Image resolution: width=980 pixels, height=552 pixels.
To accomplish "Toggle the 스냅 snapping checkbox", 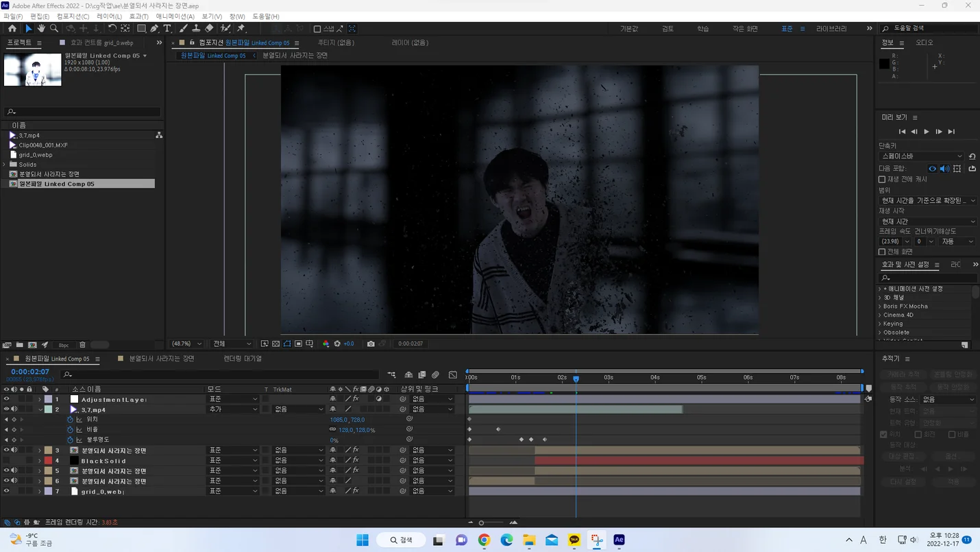I will [x=317, y=29].
